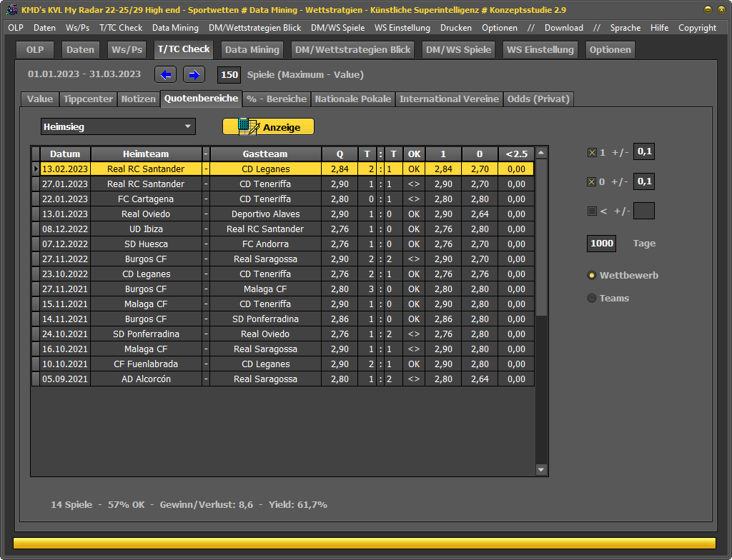Click the table scrollbar up arrow
The image size is (732, 560).
[x=541, y=153]
